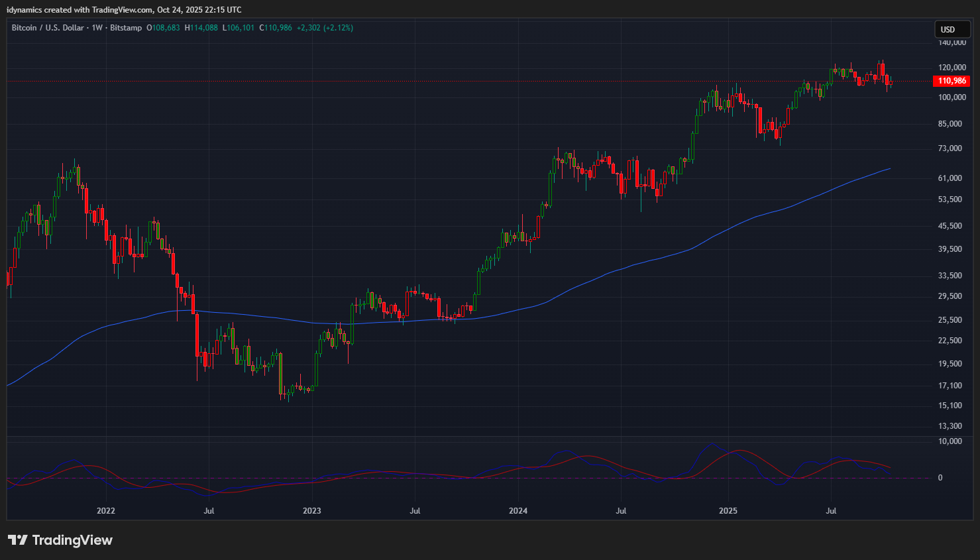Select the 2023 label on time axis
Viewport: 980px width, 560px height.
pos(311,511)
